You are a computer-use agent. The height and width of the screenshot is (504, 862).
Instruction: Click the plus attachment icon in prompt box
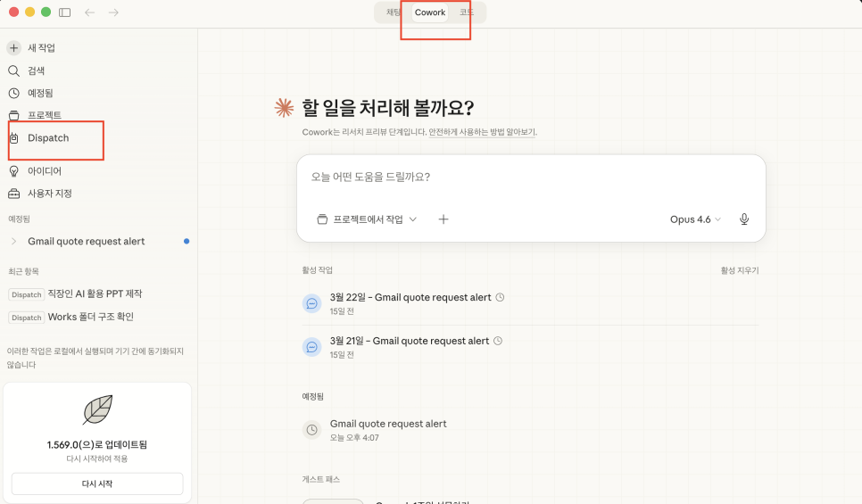pos(443,219)
